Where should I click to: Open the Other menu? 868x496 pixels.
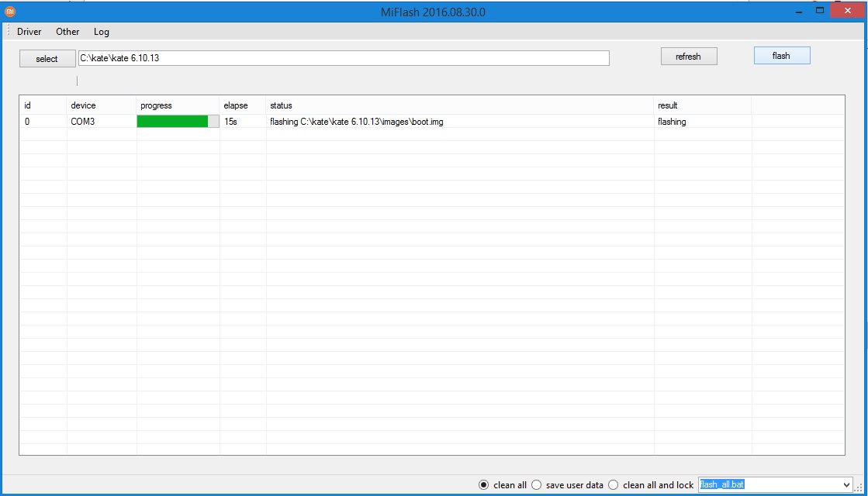[67, 32]
